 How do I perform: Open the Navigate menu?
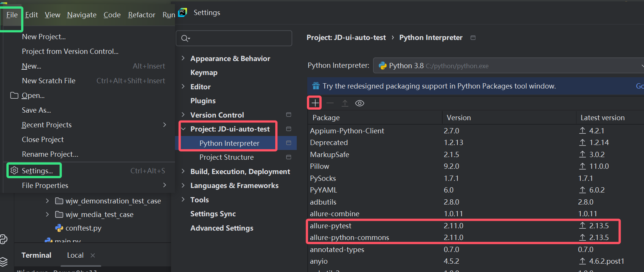tap(81, 15)
